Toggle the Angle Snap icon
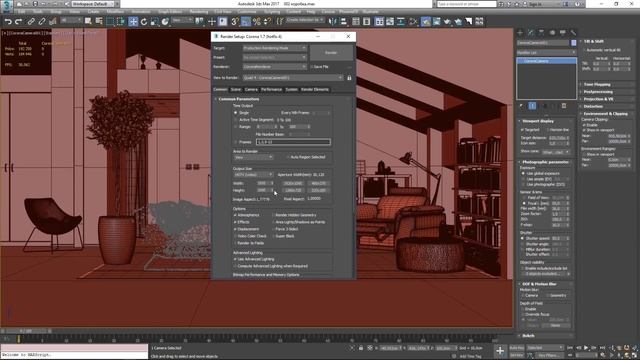Viewport: 640px width, 360px height. [246, 21]
